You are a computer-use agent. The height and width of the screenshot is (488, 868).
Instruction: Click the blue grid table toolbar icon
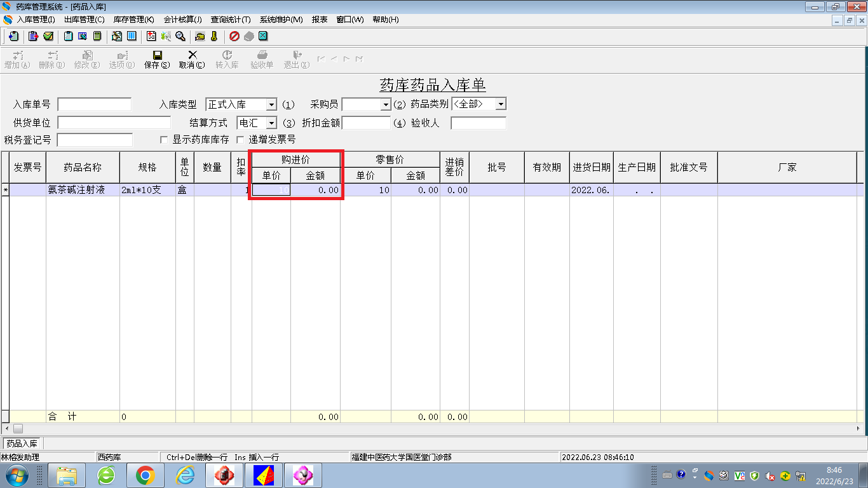click(x=132, y=36)
